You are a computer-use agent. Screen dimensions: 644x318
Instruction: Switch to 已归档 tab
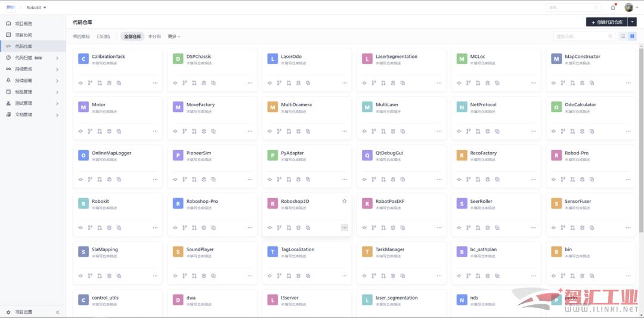[103, 36]
